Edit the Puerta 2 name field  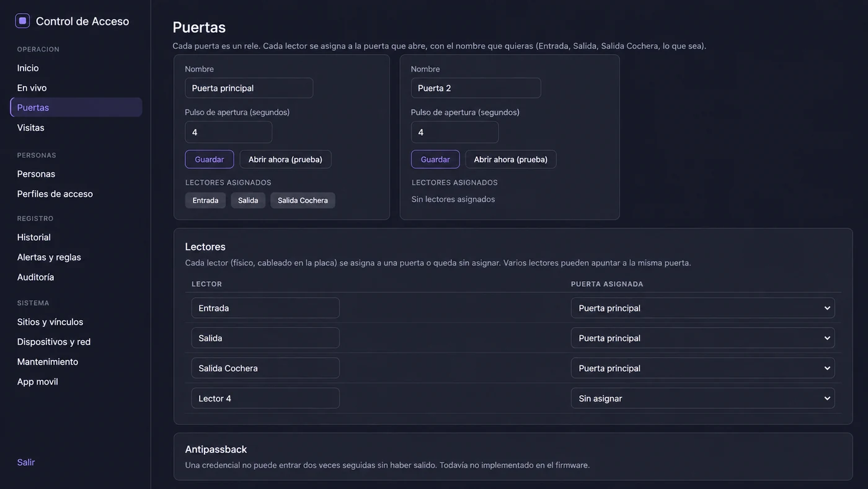click(476, 88)
